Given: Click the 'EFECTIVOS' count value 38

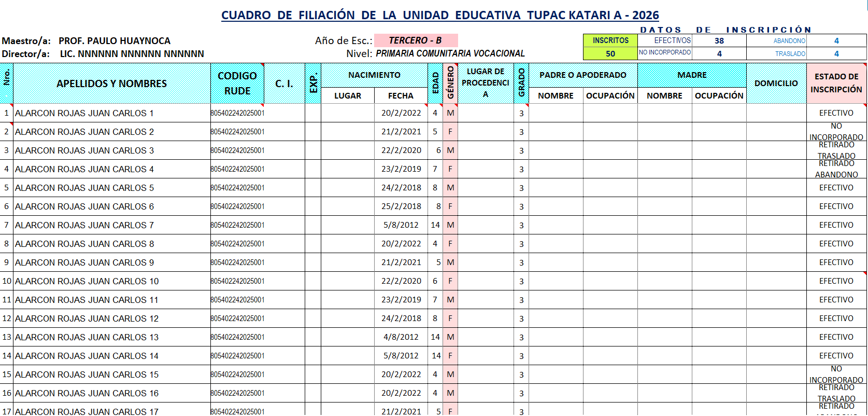Looking at the screenshot, I should (x=719, y=40).
